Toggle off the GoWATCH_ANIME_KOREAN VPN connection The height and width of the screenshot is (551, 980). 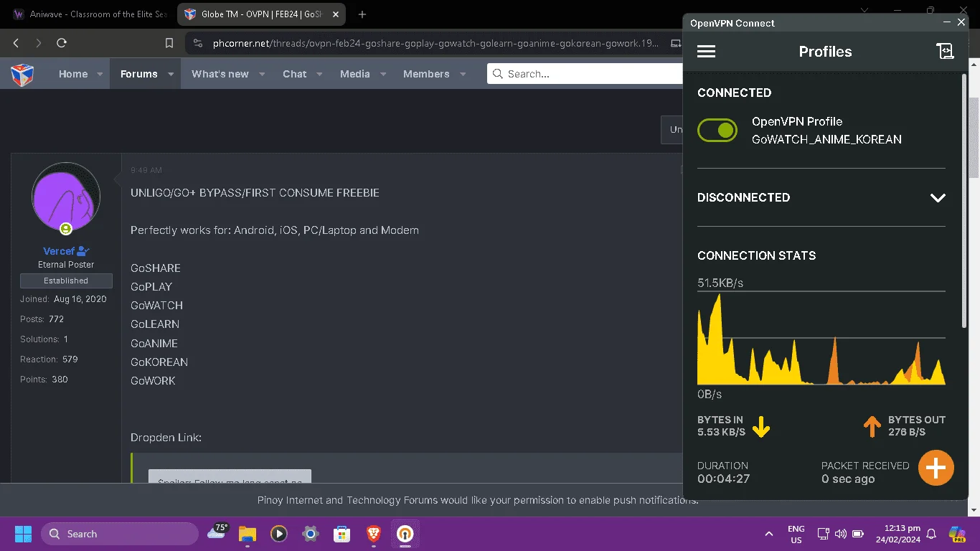717,131
